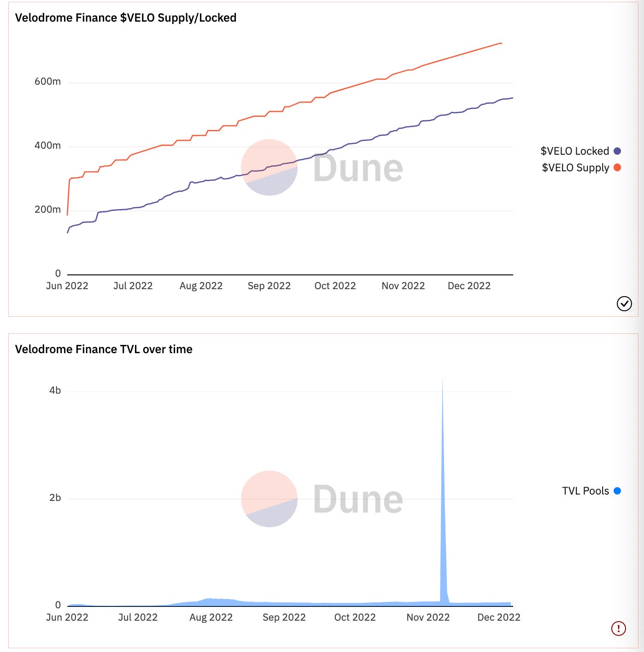Click the Jul 2022 label on the TVL chart

coord(138,617)
